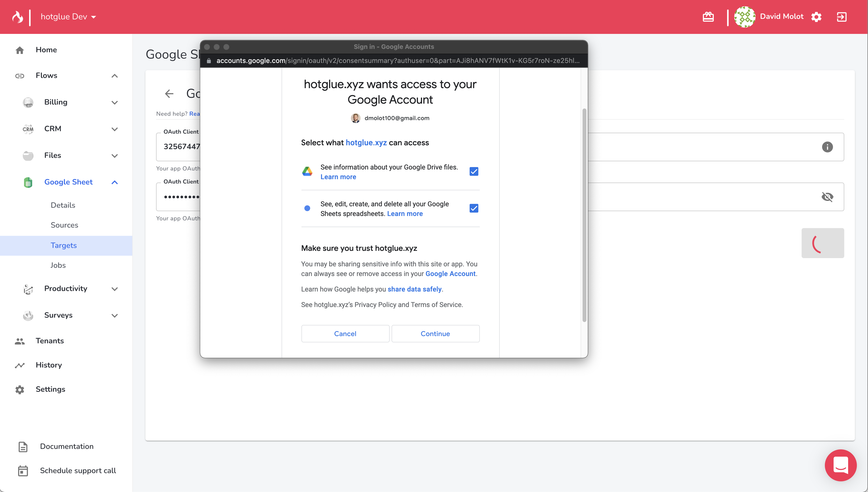Click the Tenants people icon
Screen dimensions: 868x492
(x=20, y=341)
